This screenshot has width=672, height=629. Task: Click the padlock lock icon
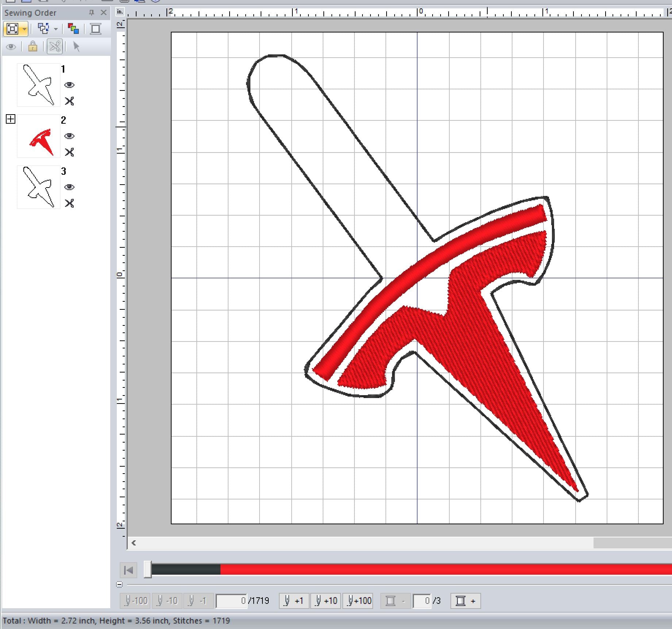[x=32, y=46]
